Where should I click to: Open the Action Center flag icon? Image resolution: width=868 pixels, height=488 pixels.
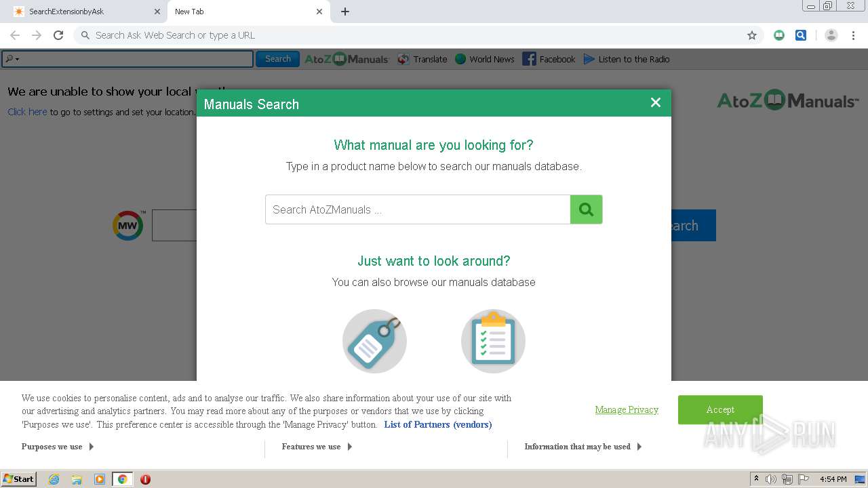(803, 479)
